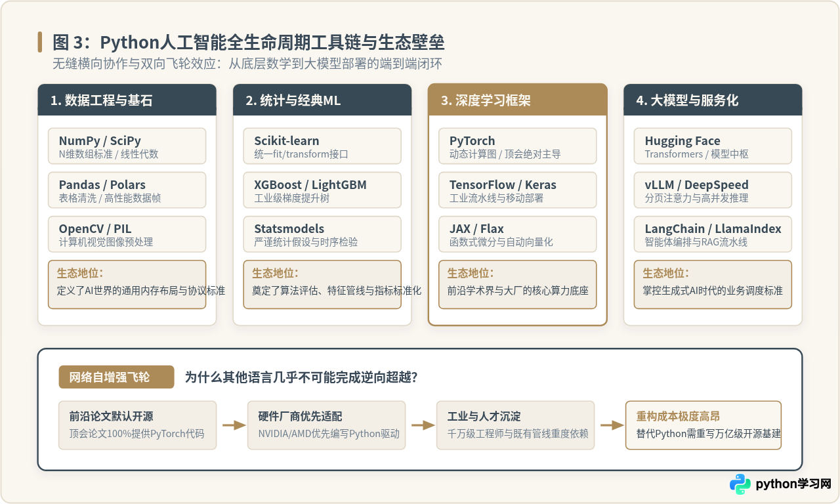Image resolution: width=840 pixels, height=504 pixels.
Task: Click the "LangChain / LlamaIndex" card
Action: click(713, 234)
